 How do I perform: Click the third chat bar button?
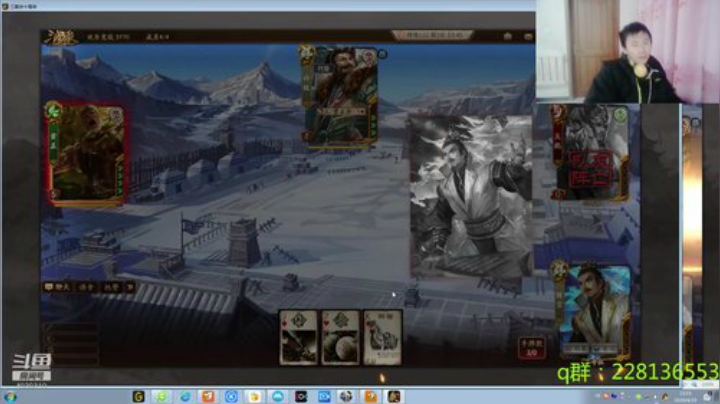(x=111, y=287)
